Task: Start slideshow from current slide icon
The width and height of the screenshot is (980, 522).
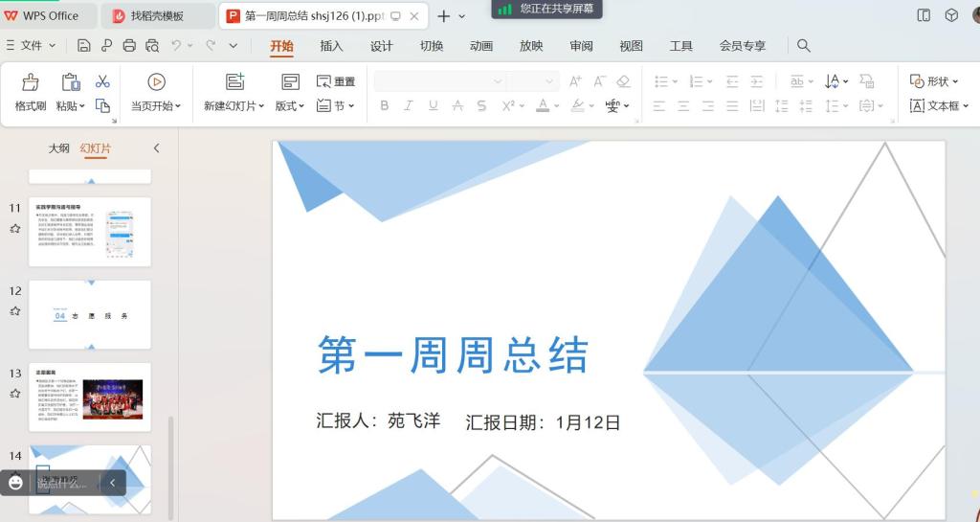Action: [156, 82]
